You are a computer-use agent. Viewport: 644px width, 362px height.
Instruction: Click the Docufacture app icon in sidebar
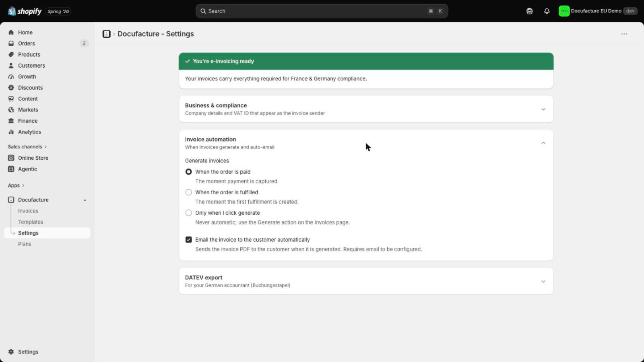click(x=11, y=200)
